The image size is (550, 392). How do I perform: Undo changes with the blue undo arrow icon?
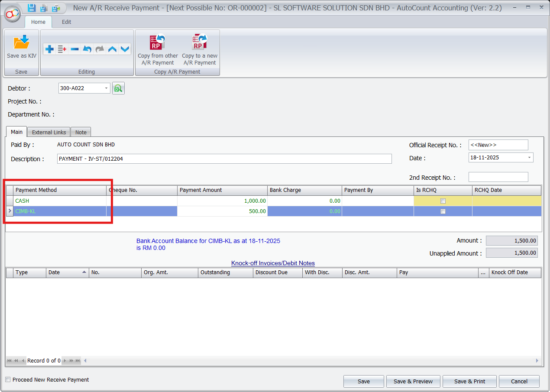[87, 49]
